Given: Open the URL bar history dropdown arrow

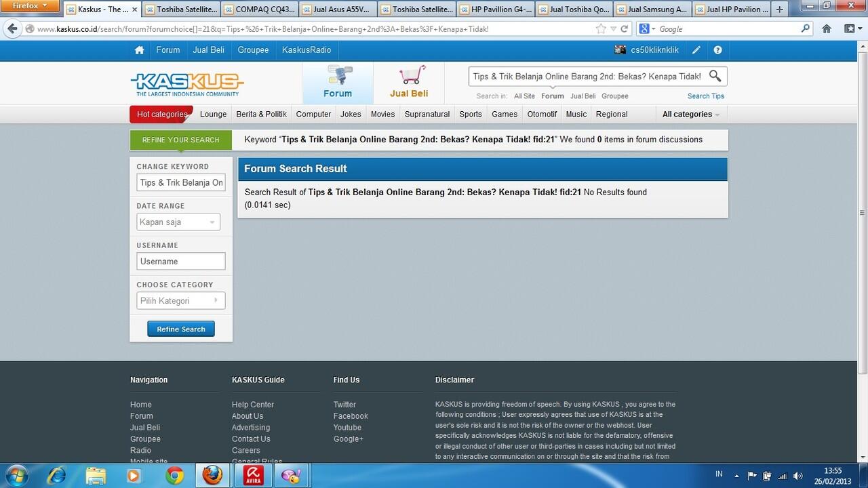Looking at the screenshot, I should [x=614, y=29].
